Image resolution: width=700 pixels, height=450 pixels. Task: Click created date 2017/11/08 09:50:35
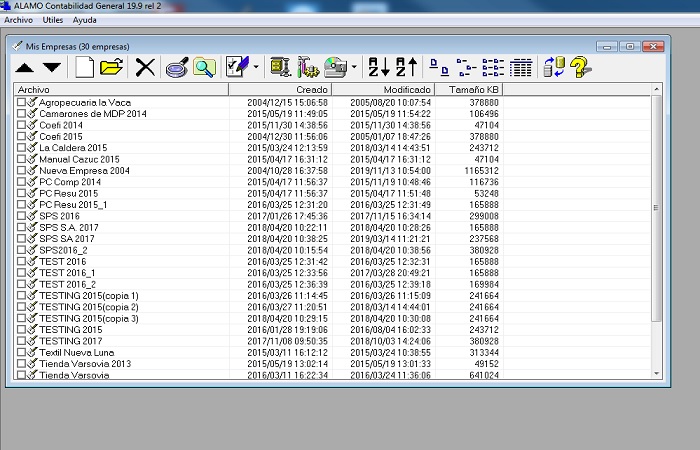[x=288, y=341]
